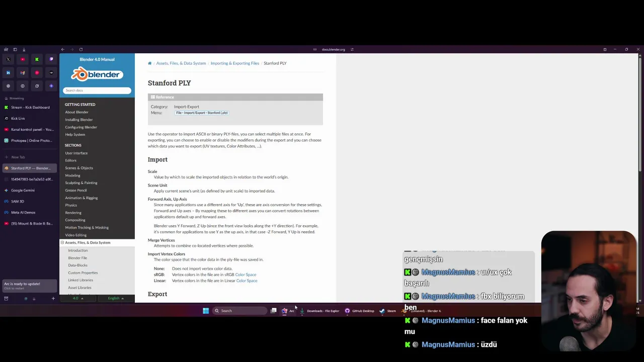Open the Kick pinned site icon
The height and width of the screenshot is (362, 644).
(x=37, y=59)
